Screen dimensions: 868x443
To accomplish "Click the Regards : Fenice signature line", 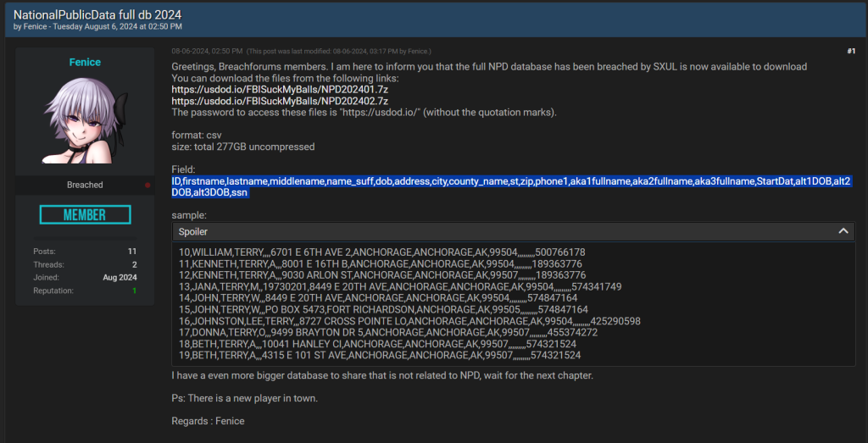I will (208, 421).
